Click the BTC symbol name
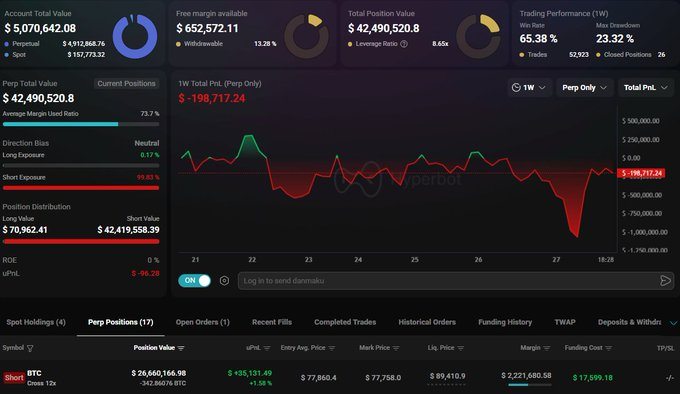 tap(34, 373)
